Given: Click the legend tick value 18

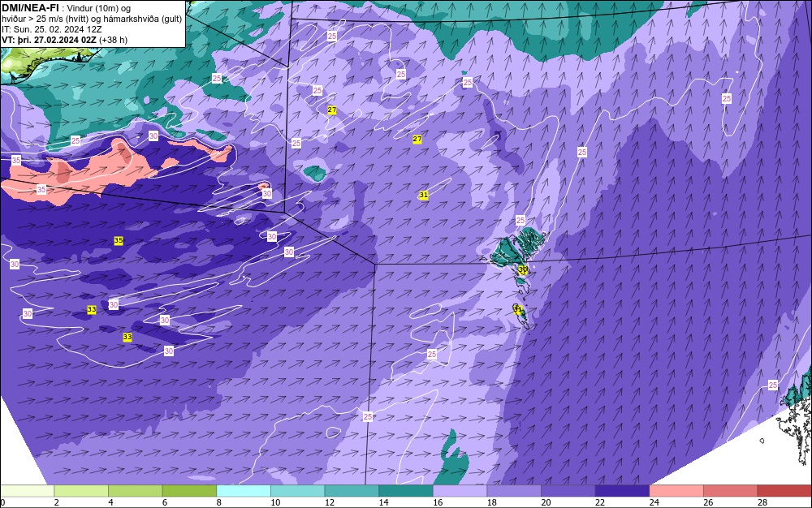Looking at the screenshot, I should pos(491,502).
